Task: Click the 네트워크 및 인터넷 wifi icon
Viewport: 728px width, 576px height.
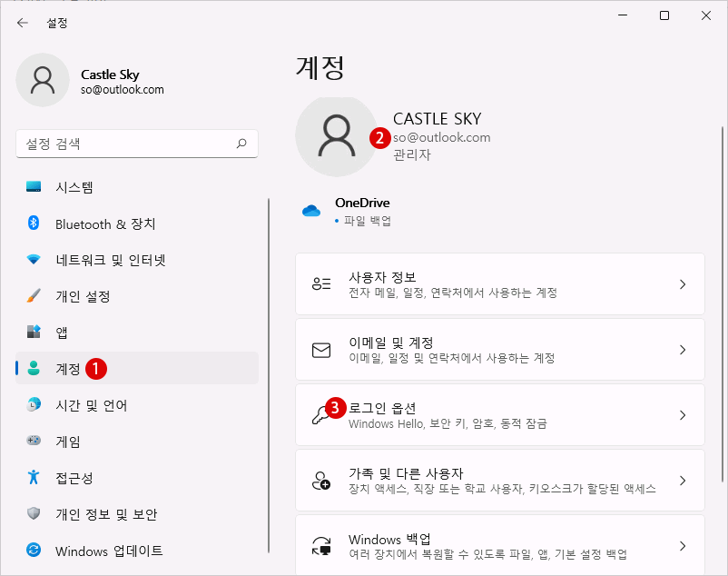Action: click(34, 259)
